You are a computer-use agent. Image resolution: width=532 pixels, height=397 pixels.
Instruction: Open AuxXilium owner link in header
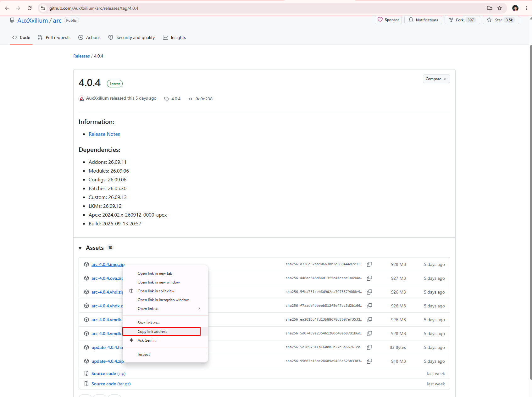pos(32,20)
